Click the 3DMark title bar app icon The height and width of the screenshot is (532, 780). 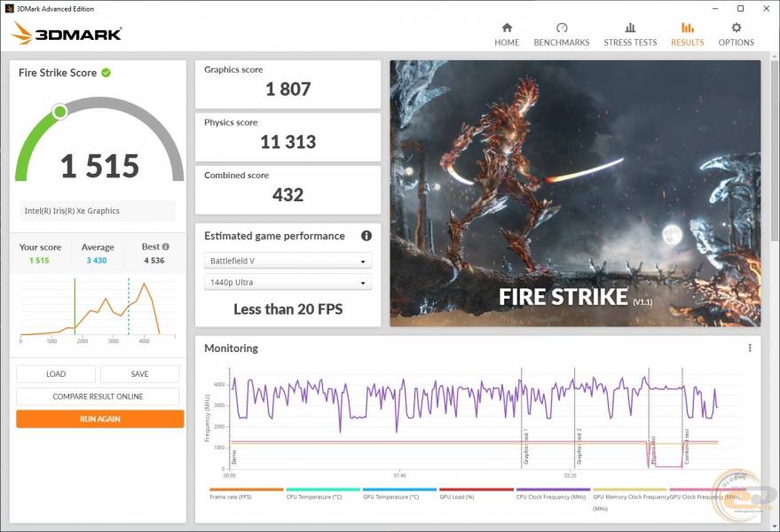(9, 9)
